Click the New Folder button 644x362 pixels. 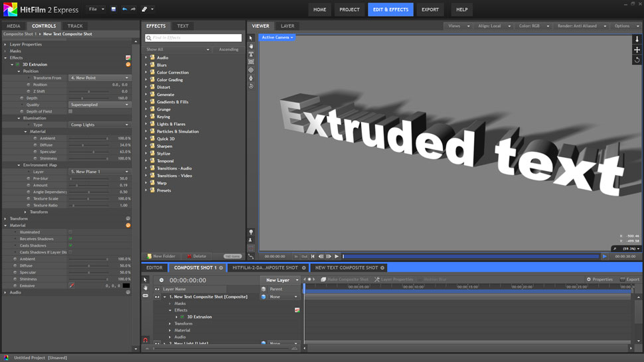click(x=161, y=256)
